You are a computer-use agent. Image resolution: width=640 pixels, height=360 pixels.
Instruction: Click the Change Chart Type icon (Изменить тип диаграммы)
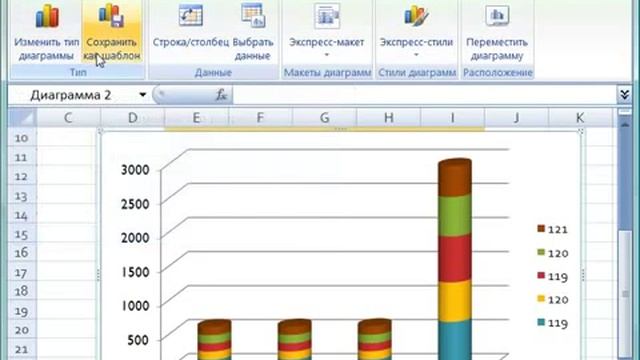47,17
